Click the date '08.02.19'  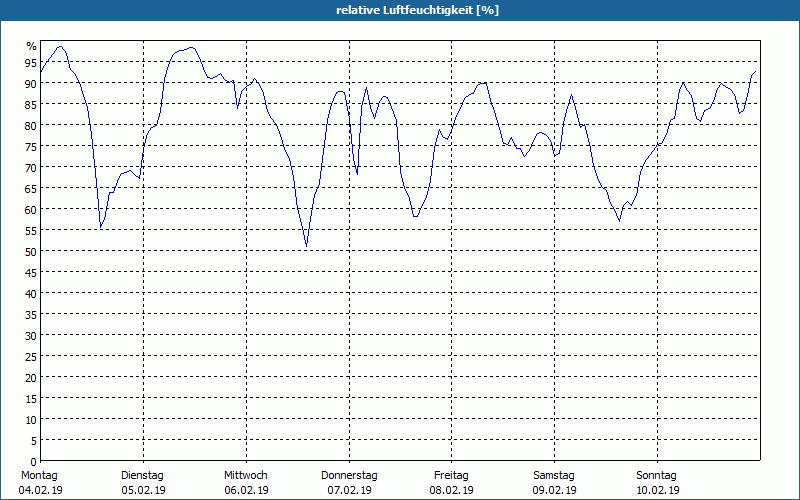tap(452, 490)
